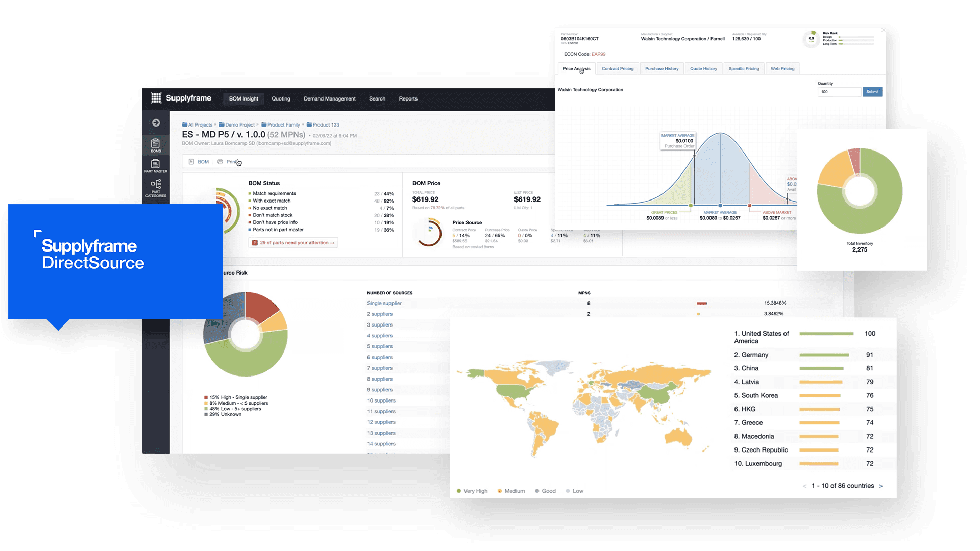Click the Don't match stock status row
The height and width of the screenshot is (551, 980).
[x=321, y=215]
